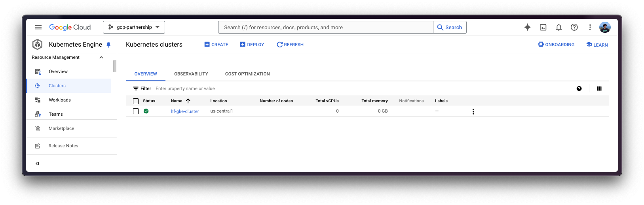Click the Name sort arrow
644x205 pixels.
coord(188,101)
